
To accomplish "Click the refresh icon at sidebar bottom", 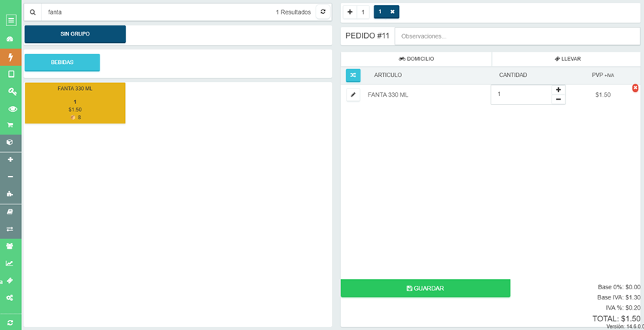I will pyautogui.click(x=10, y=323).
